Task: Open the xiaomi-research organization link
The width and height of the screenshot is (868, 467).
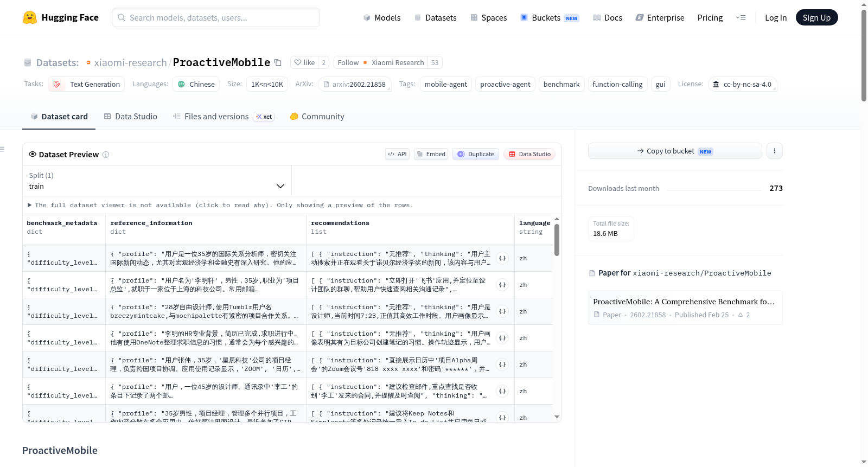Action: click(130, 62)
